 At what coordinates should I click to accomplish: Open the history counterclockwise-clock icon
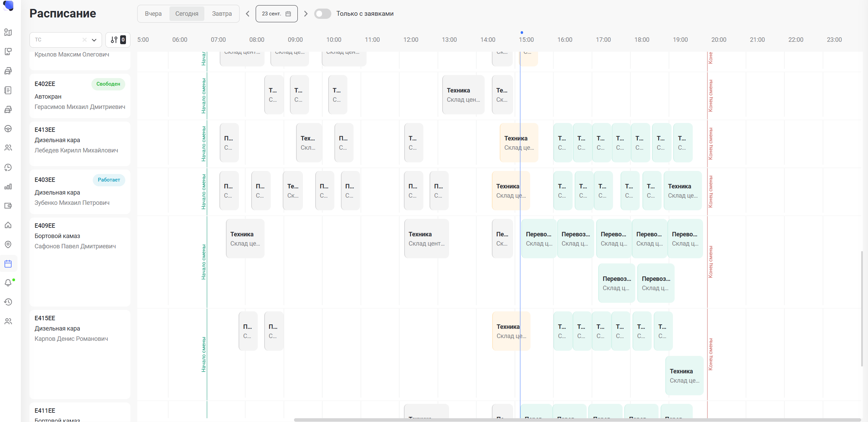(8, 302)
